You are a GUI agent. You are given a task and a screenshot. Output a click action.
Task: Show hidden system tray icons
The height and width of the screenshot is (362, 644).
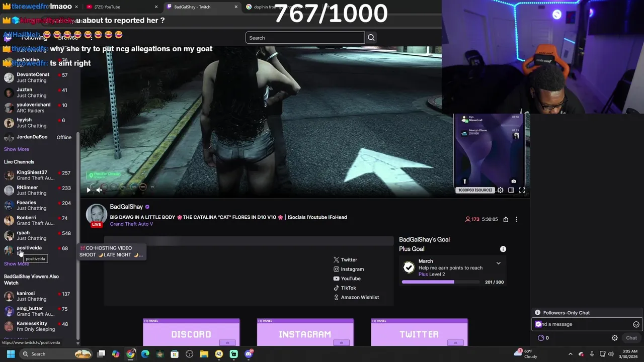[570, 354]
